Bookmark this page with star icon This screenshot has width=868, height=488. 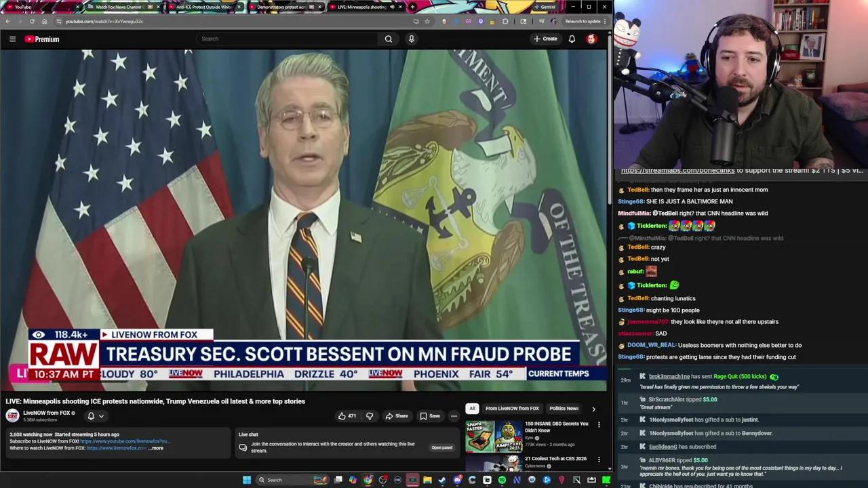coord(427,21)
